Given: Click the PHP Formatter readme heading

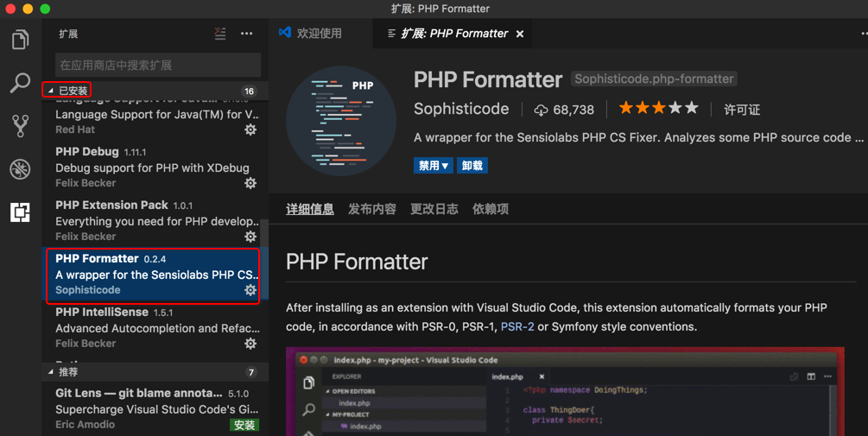Looking at the screenshot, I should pyautogui.click(x=357, y=262).
